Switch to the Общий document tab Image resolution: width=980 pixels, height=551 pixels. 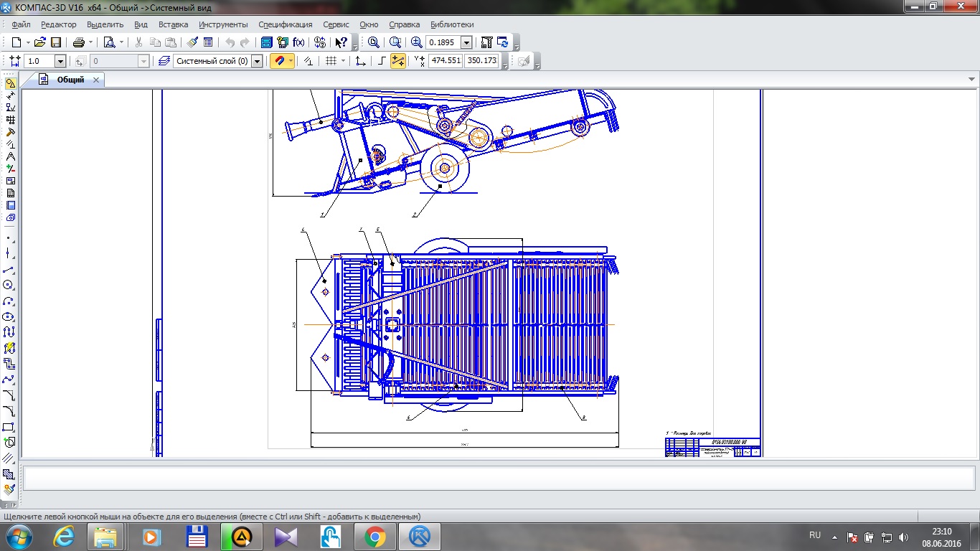tap(70, 80)
